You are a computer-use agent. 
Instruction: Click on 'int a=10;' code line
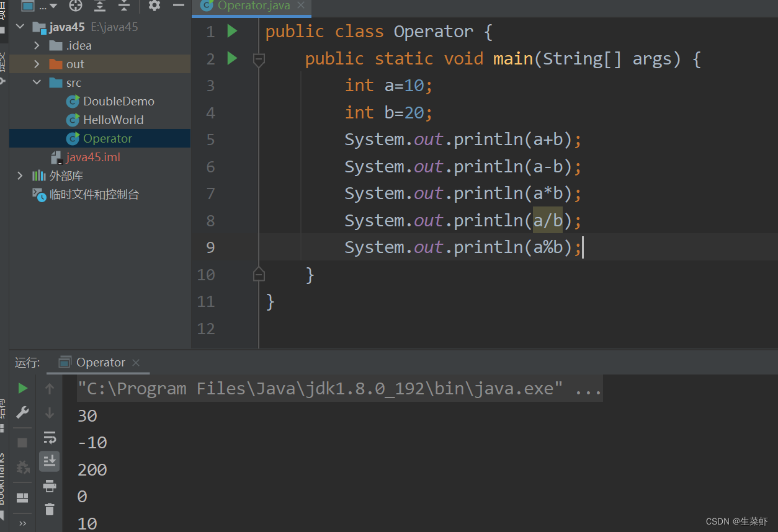pos(389,86)
